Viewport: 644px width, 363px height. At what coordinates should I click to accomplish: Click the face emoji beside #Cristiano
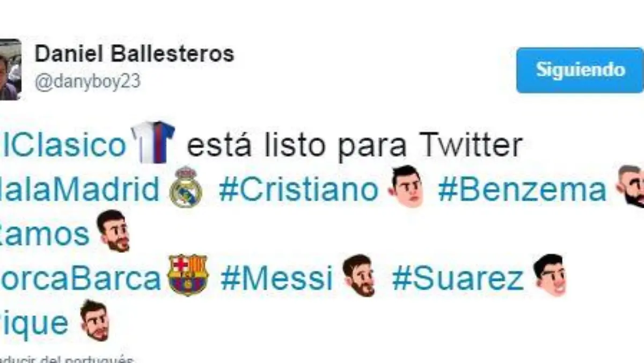coord(407,186)
